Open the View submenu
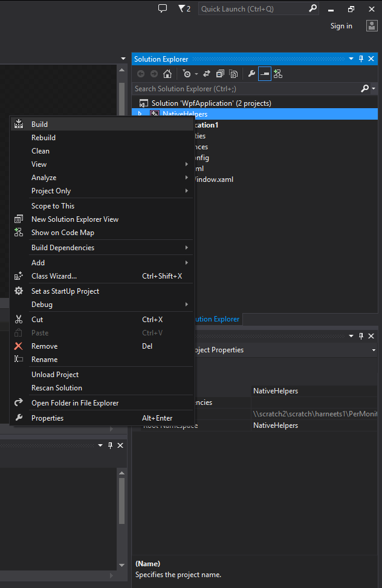 pyautogui.click(x=102, y=164)
